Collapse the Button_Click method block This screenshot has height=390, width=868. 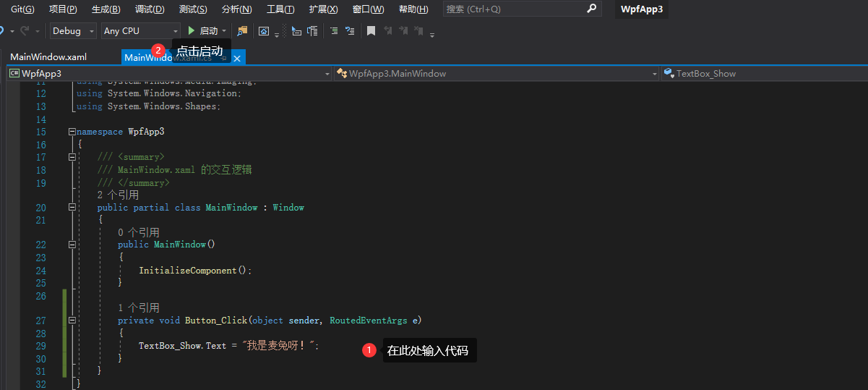72,320
